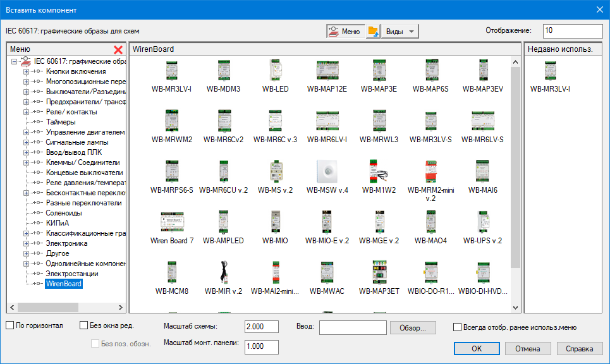The width and height of the screenshot is (610, 364).
Task: Select 'Таймеры' in the menu tree
Action: (61, 122)
